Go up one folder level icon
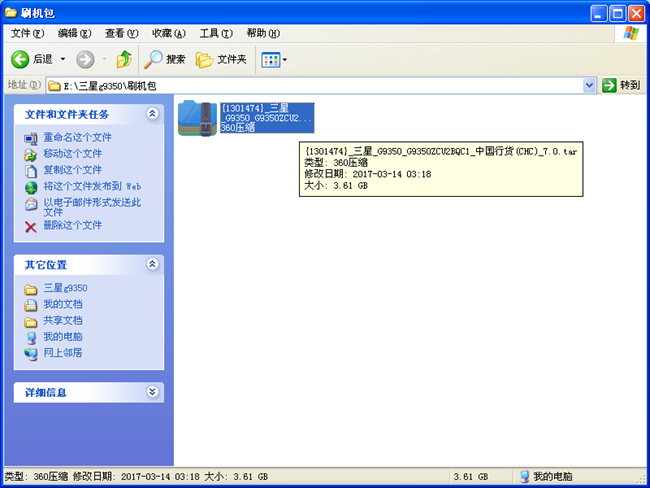650x488 pixels. coord(124,60)
